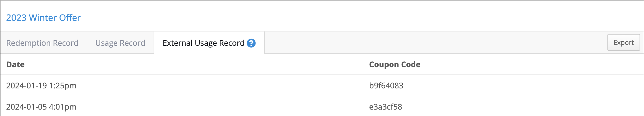Click the Export button

click(x=624, y=42)
